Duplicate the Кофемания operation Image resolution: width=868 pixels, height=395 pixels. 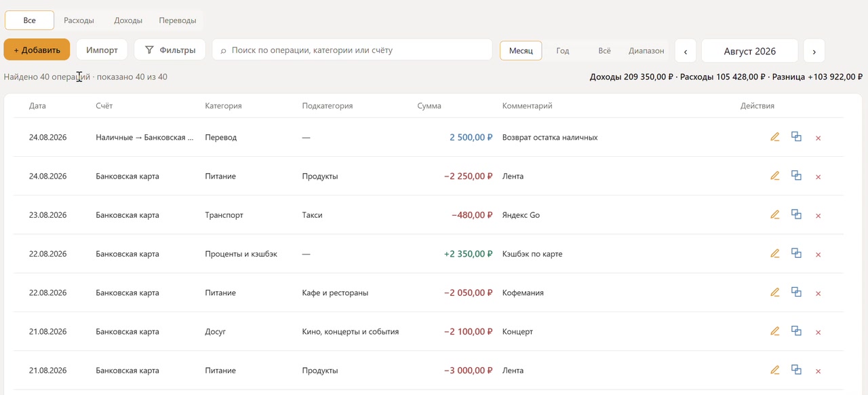click(796, 293)
